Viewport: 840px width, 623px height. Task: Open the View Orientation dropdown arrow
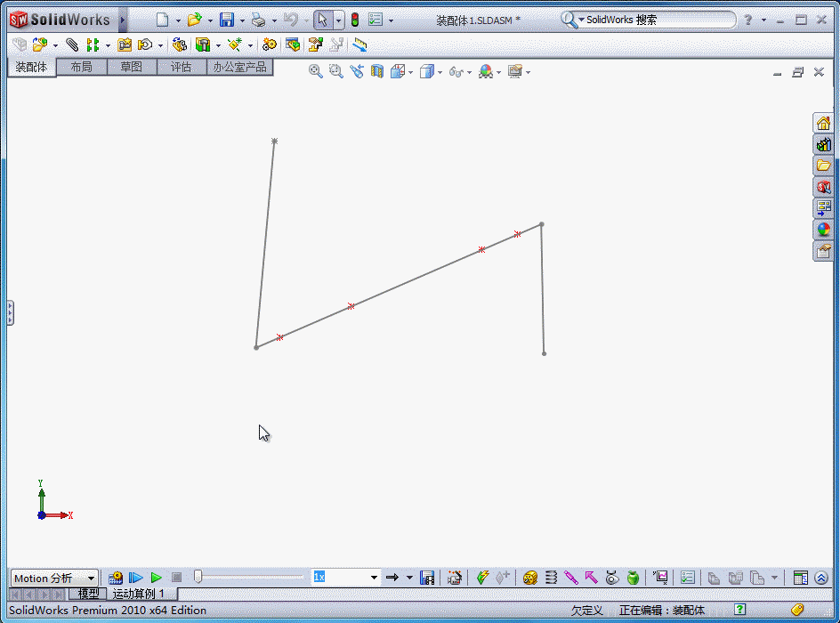(412, 71)
